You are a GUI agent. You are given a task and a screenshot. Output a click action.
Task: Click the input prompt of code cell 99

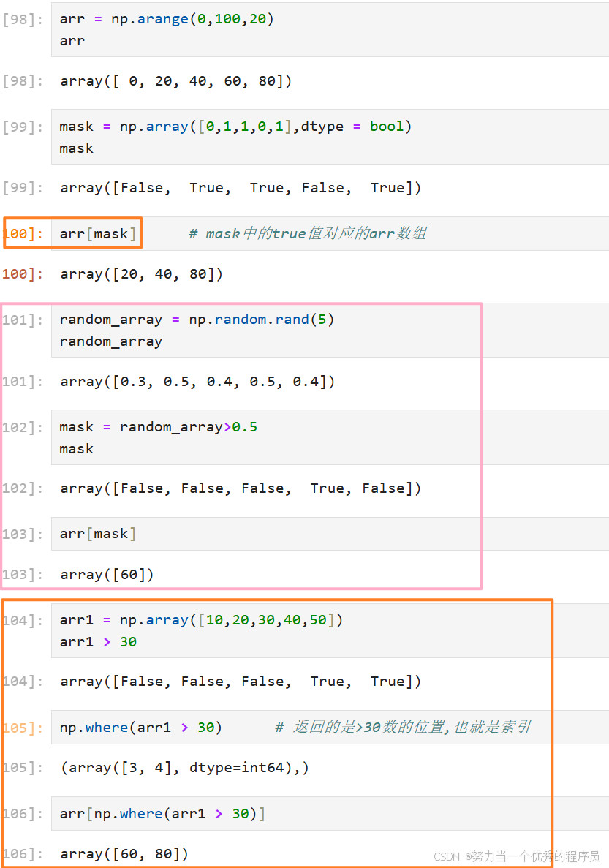23,127
